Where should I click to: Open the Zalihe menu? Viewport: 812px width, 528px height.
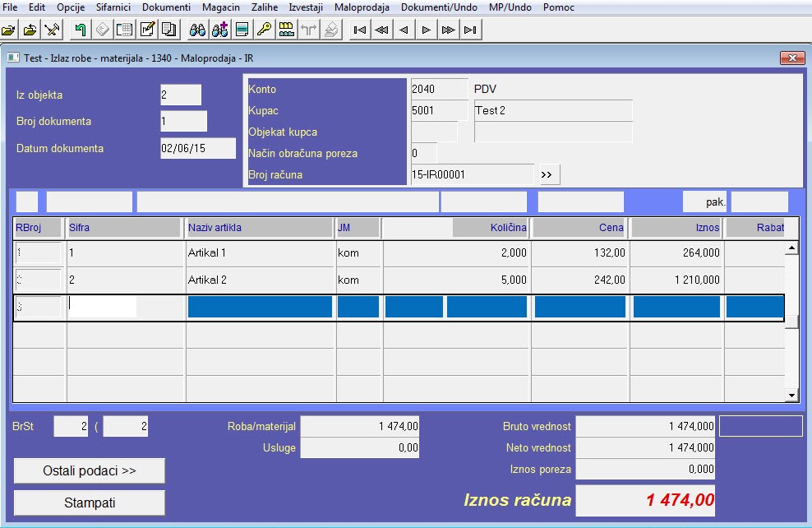point(265,7)
